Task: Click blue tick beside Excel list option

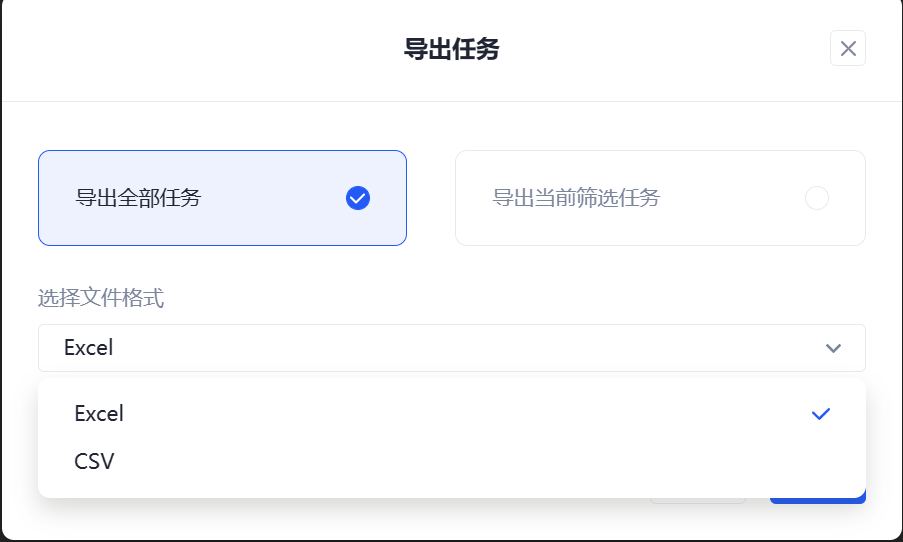Action: tap(821, 414)
